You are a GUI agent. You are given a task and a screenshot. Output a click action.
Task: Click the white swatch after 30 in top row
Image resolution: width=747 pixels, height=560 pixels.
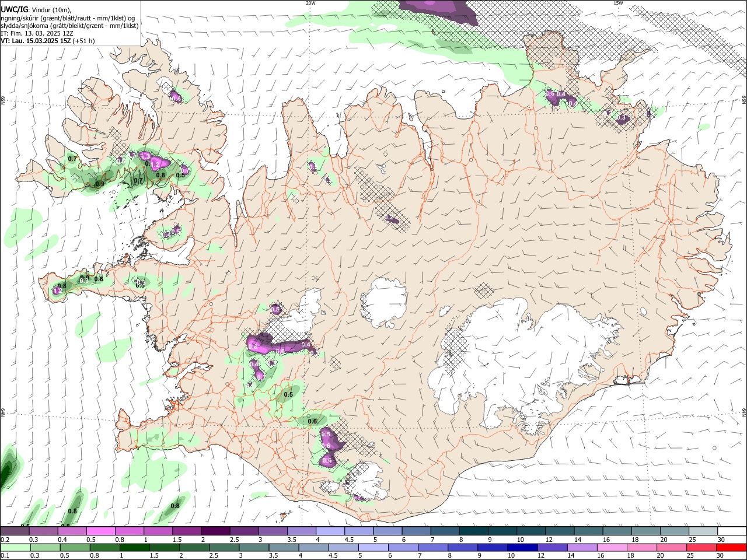coord(732,531)
